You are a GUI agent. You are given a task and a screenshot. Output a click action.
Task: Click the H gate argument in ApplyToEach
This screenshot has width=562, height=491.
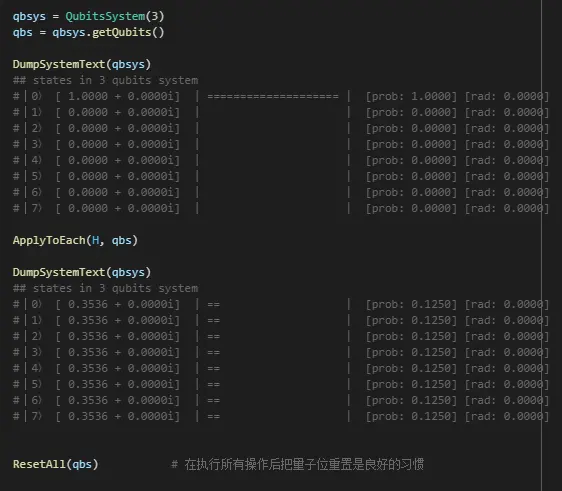95,240
